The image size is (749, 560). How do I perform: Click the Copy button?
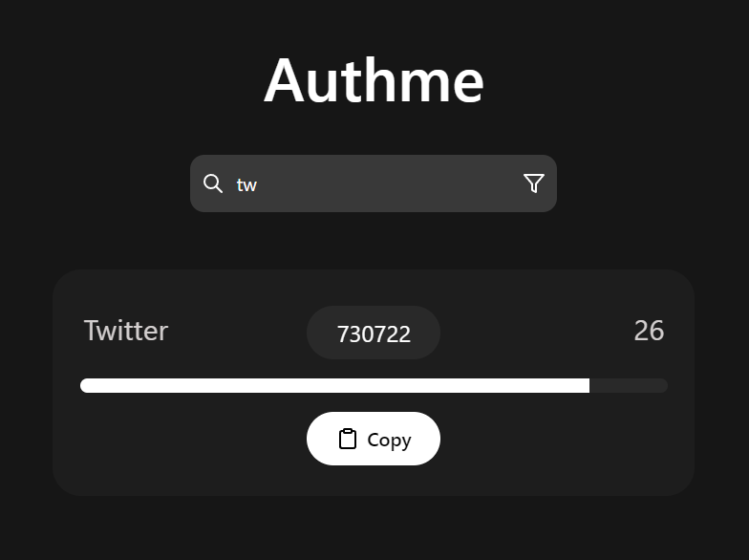[x=373, y=439]
